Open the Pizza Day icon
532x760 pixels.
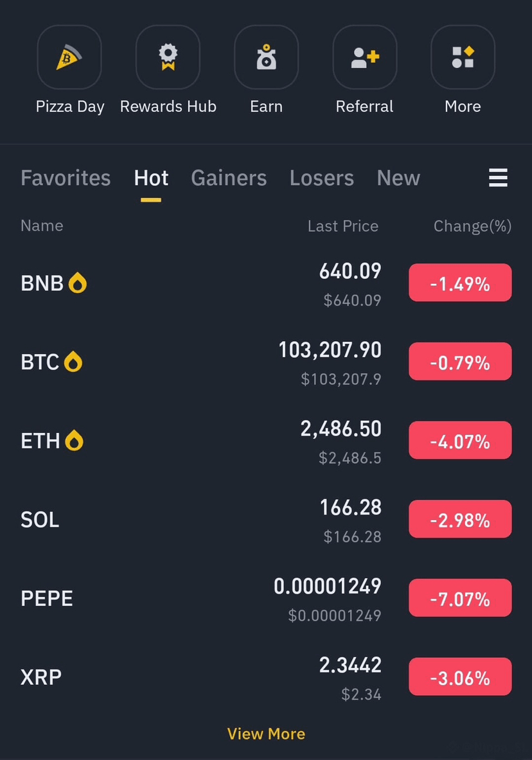pyautogui.click(x=69, y=57)
